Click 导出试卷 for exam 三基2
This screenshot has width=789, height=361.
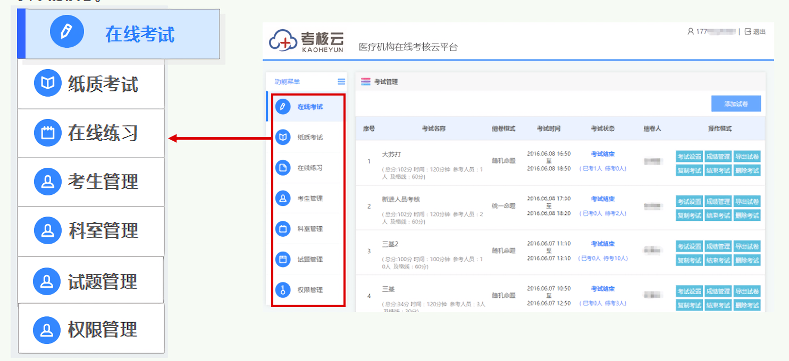747,246
